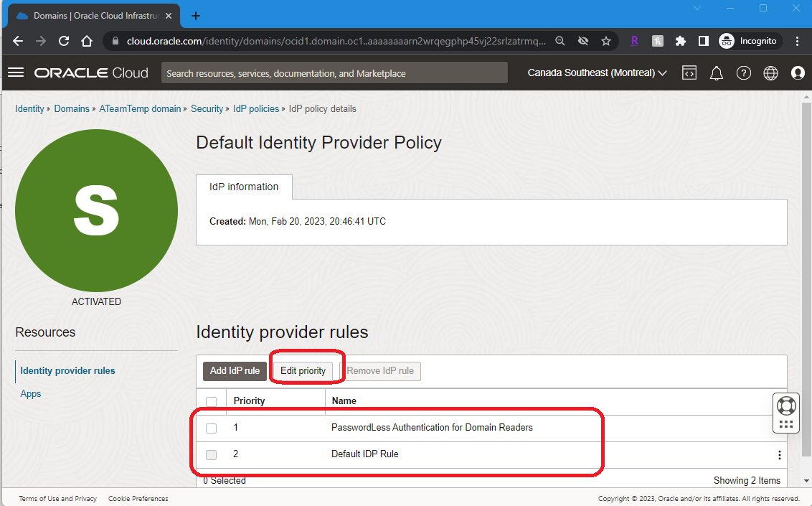812x506 pixels.
Task: Open the user profile avatar icon
Action: pyautogui.click(x=798, y=72)
